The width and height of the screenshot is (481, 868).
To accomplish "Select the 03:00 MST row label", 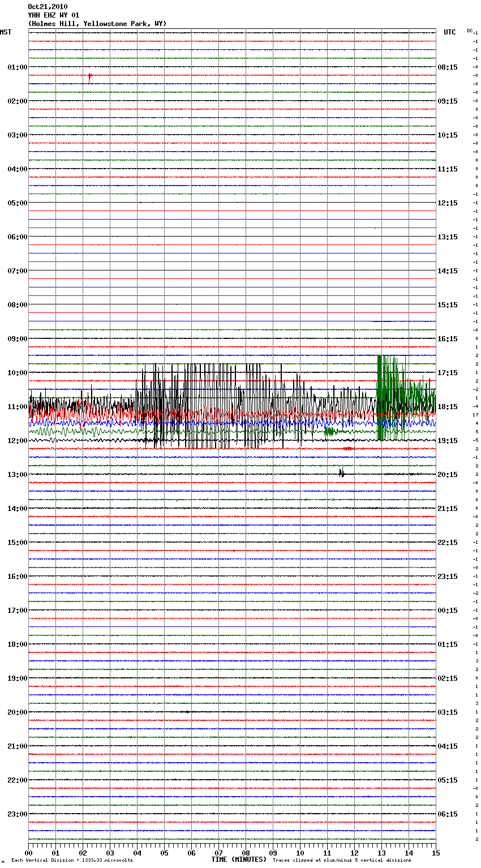I will (x=18, y=135).
